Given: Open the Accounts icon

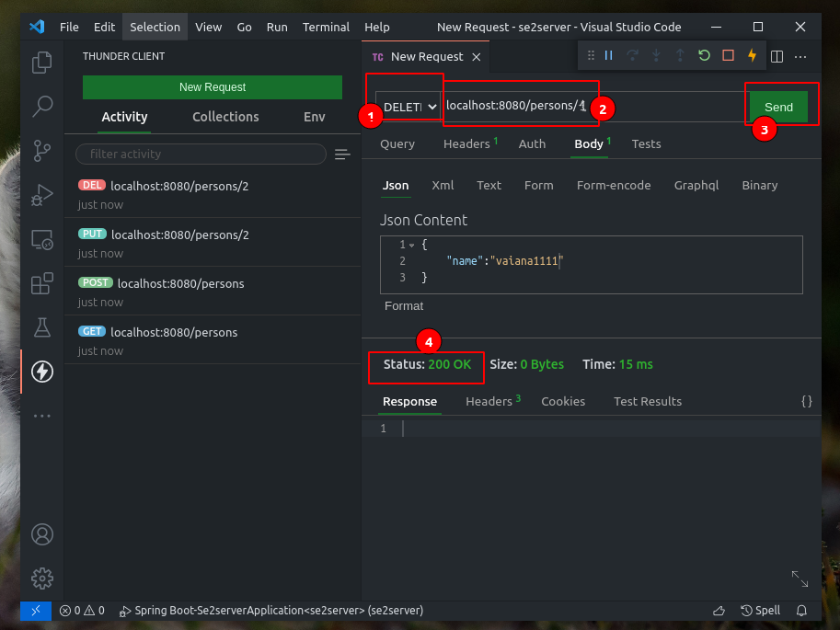Looking at the screenshot, I should tap(41, 534).
